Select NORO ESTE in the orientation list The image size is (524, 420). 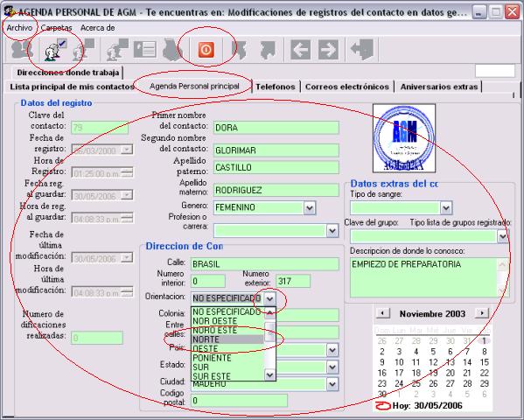coord(227,331)
